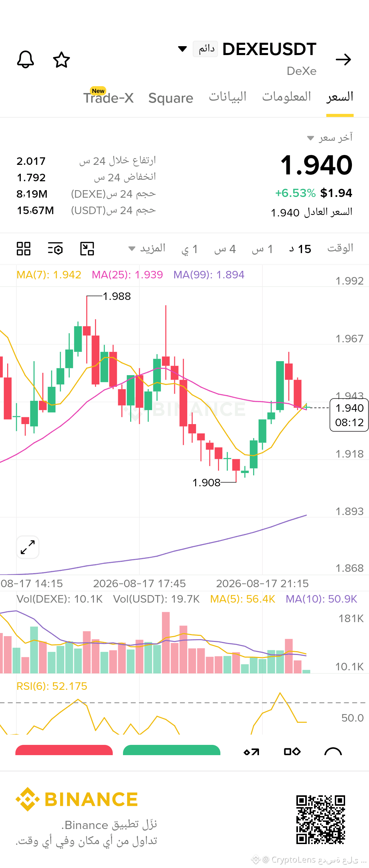Tap the 24h USDT volume 15.67M

[x=36, y=210]
